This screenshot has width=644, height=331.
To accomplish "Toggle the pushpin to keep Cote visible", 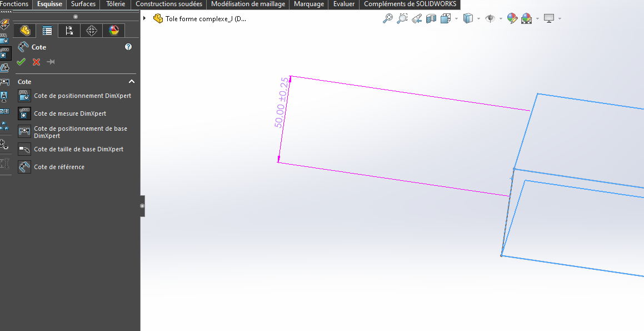I will [51, 62].
